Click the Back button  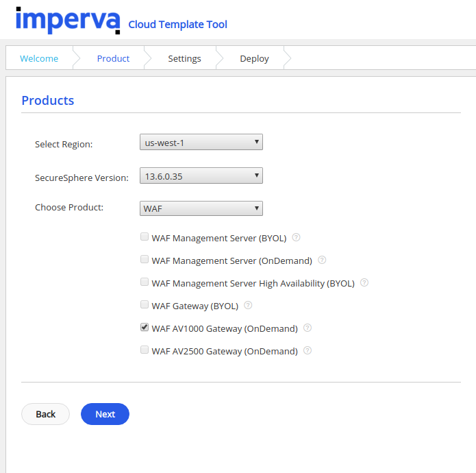click(46, 414)
